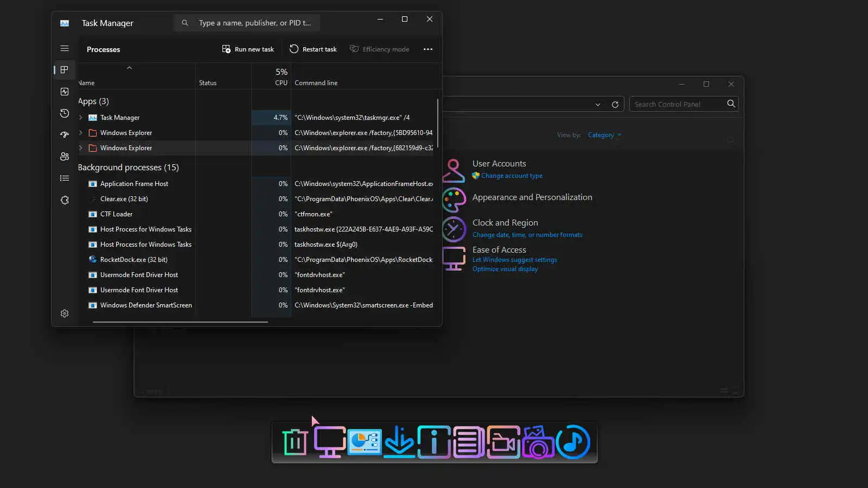This screenshot has height=488, width=868.
Task: Select the CTF Loader process
Action: tap(256, 214)
